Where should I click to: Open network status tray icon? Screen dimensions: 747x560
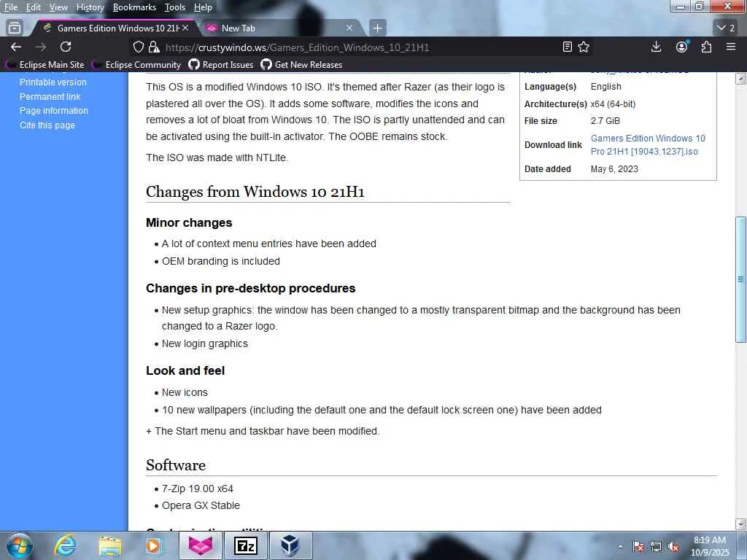656,547
